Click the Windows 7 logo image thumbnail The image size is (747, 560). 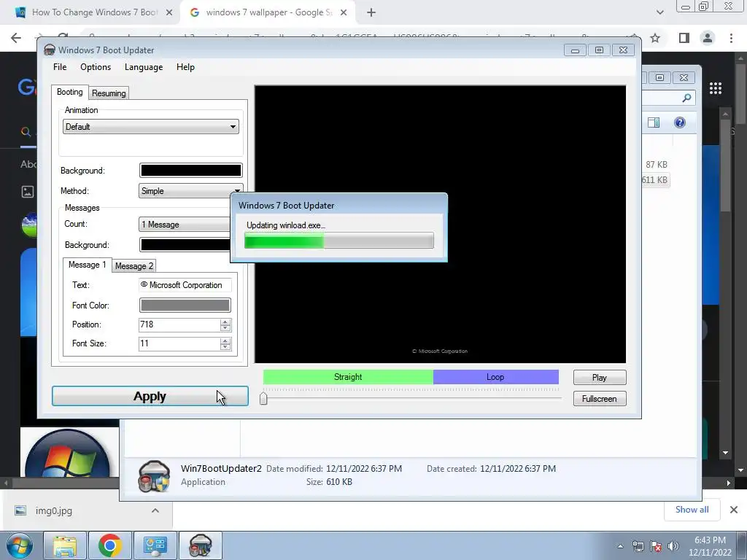[68, 452]
